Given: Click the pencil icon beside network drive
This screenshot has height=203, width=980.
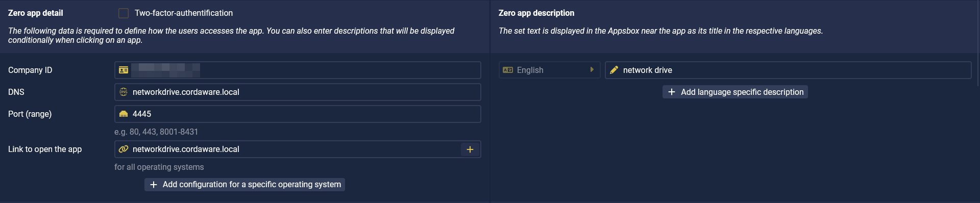Looking at the screenshot, I should point(614,70).
